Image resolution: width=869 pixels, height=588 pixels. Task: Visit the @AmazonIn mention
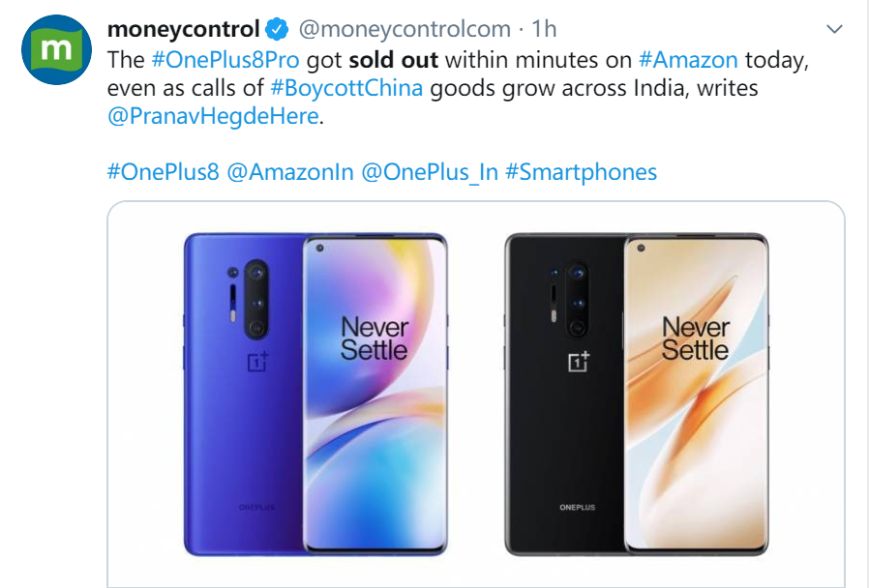(x=289, y=172)
